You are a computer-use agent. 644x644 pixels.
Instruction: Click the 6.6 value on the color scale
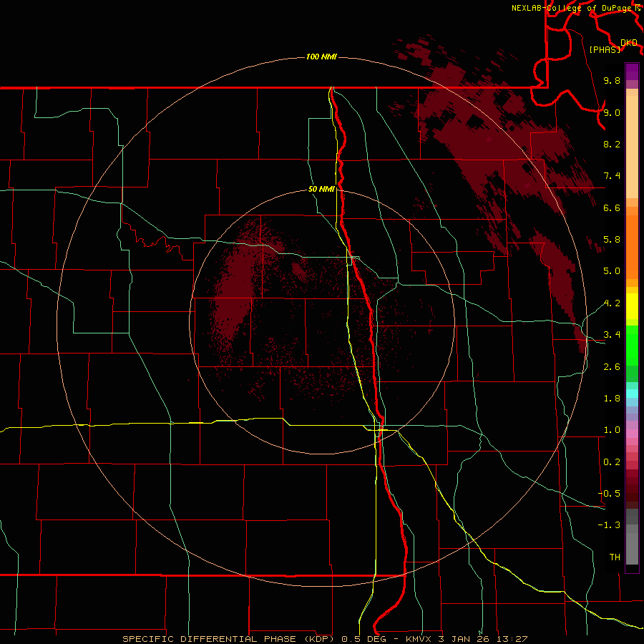612,208
